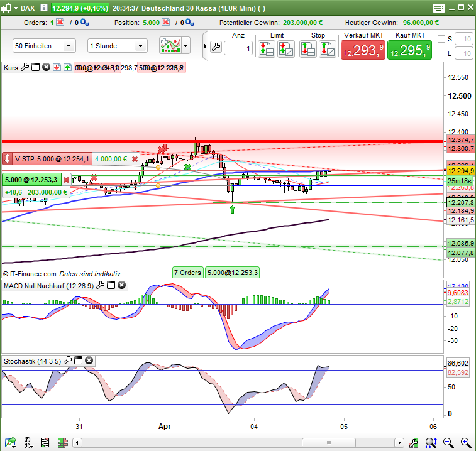Viewport: 476px width, 451px height.
Task: Open the Kurs panel wrench settings
Action: tap(25, 67)
